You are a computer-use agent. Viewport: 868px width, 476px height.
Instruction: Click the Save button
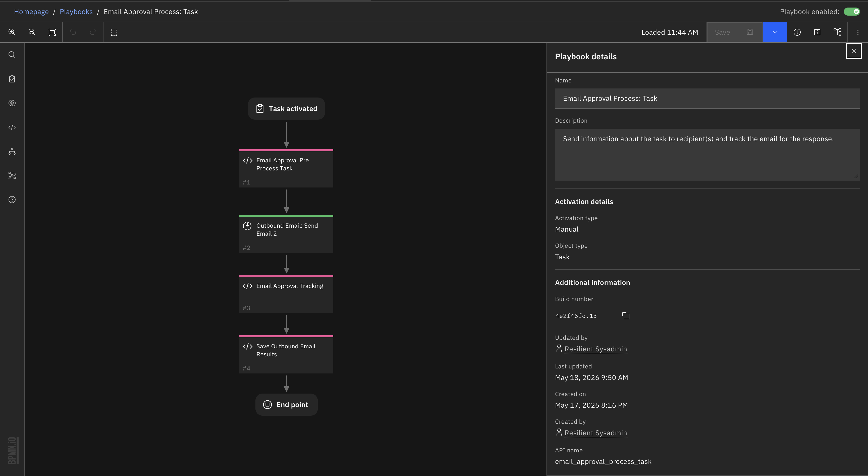pos(735,32)
